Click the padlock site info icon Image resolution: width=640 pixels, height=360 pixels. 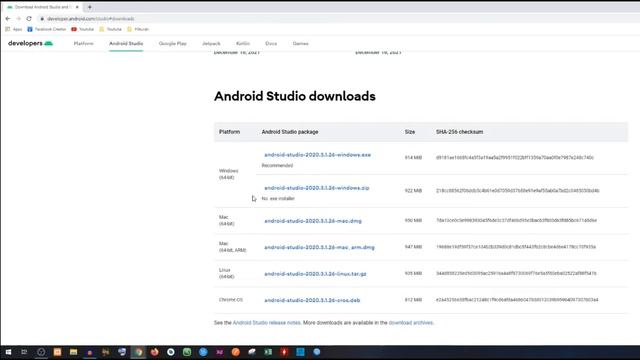[42, 19]
